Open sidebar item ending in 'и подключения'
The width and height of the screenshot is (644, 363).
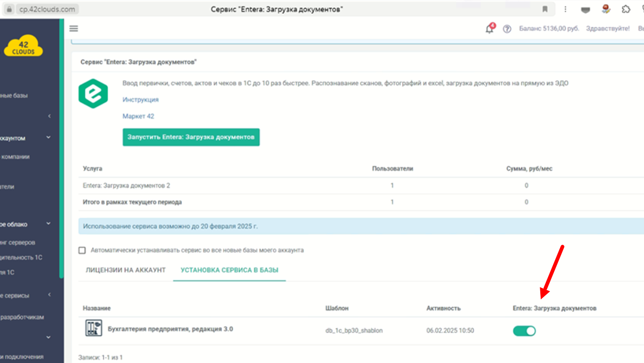point(22,357)
